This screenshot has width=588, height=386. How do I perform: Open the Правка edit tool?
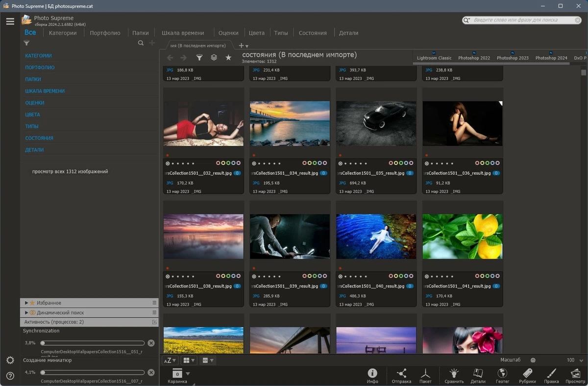tap(551, 376)
